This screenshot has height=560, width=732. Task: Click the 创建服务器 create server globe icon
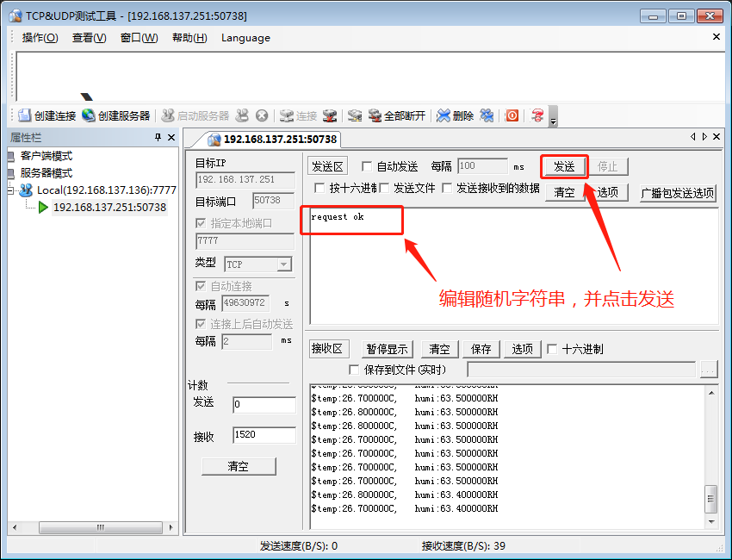88,115
